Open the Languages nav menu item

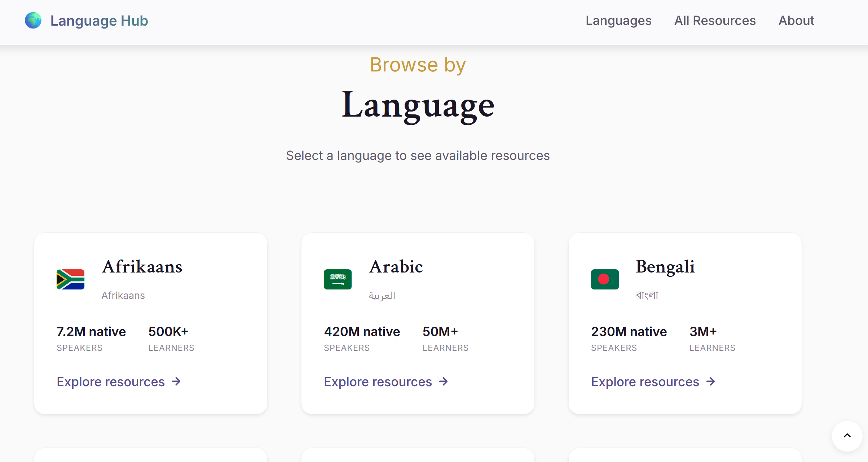(618, 21)
